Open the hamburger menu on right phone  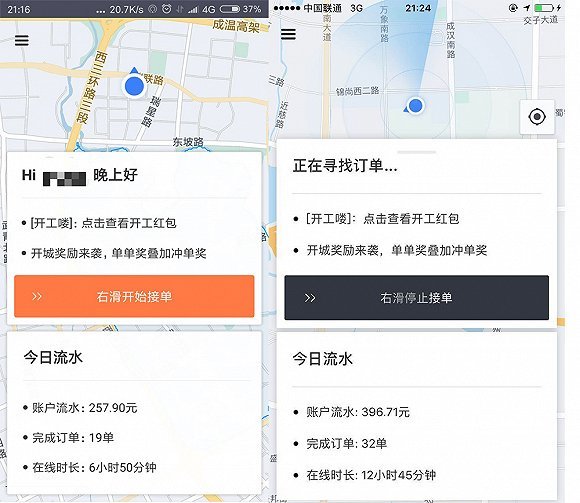(288, 34)
